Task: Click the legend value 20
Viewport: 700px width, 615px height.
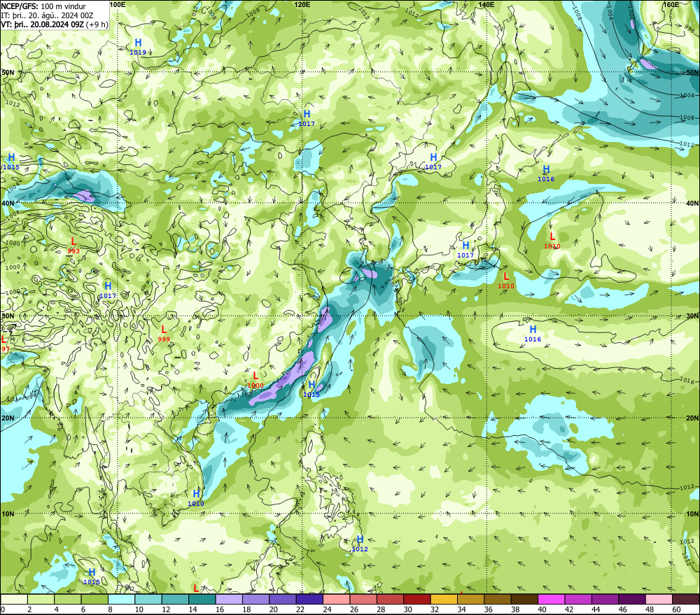Action: coord(274,609)
